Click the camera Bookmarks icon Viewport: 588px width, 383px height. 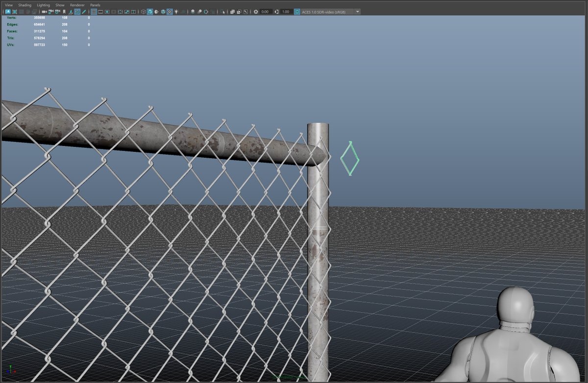click(x=64, y=12)
